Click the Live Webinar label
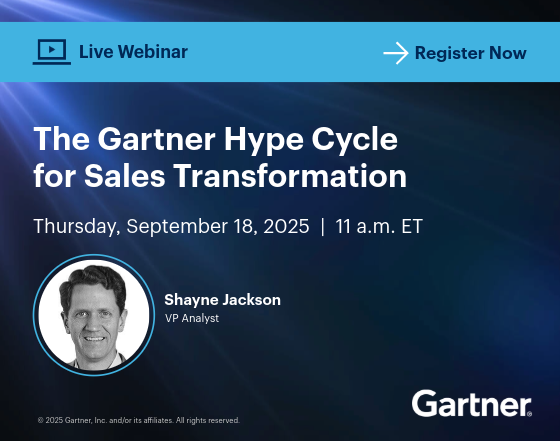Viewport: 560px width, 441px height. tap(133, 52)
